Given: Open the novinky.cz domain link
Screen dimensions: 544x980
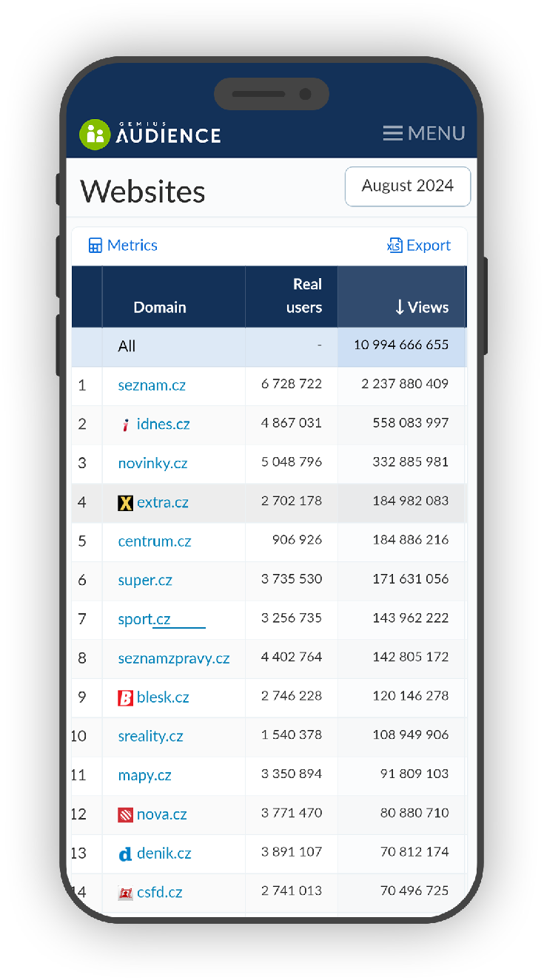Looking at the screenshot, I should click(x=152, y=464).
